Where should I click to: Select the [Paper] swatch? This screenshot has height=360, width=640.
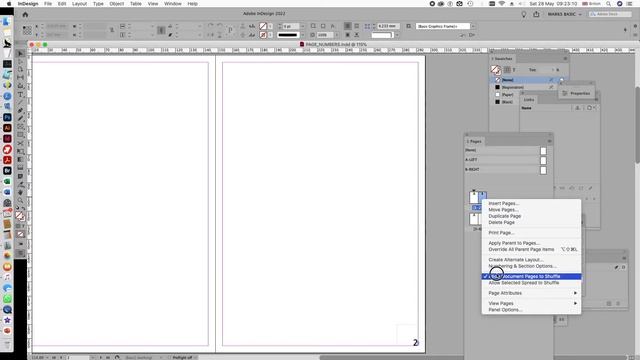coord(504,95)
